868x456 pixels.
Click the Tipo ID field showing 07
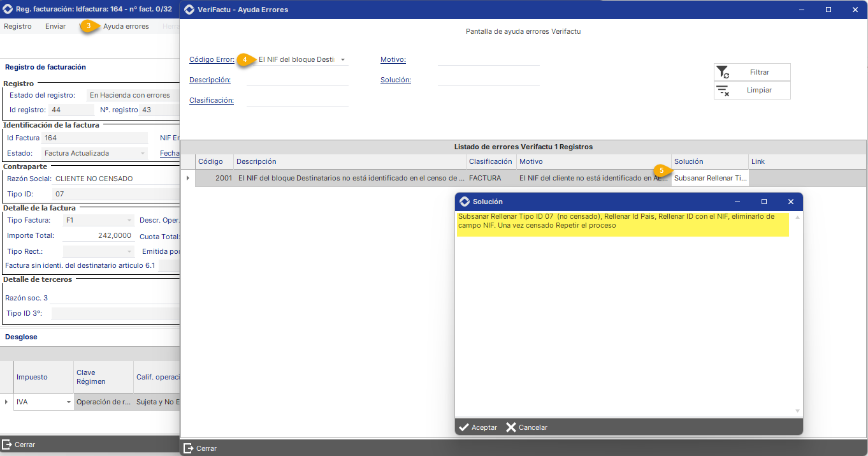pyautogui.click(x=117, y=194)
